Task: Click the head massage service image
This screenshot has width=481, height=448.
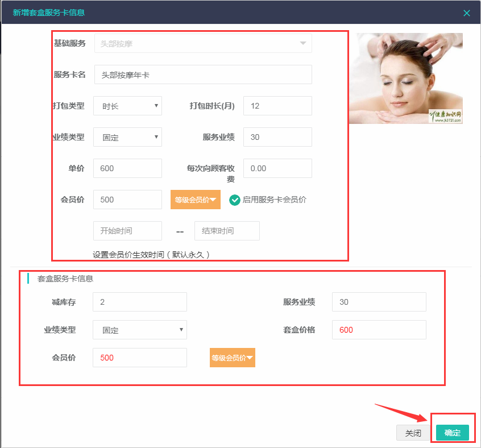Action: (x=406, y=78)
